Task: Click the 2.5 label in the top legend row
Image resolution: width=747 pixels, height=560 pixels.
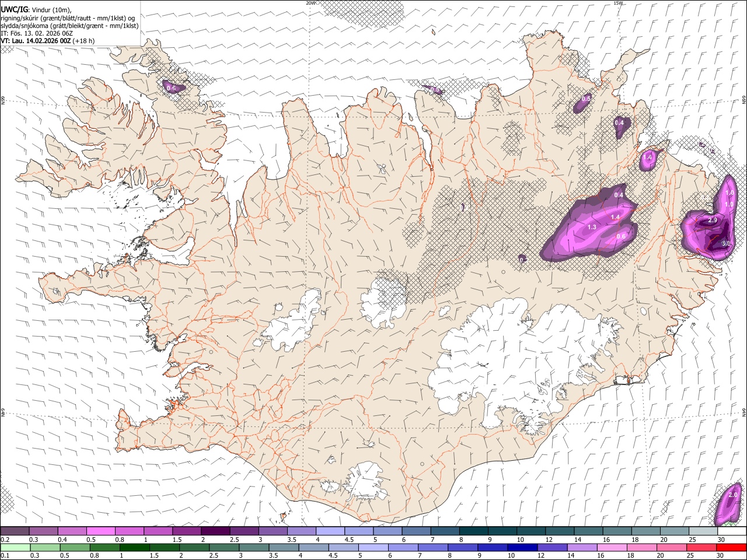Action: [234, 540]
